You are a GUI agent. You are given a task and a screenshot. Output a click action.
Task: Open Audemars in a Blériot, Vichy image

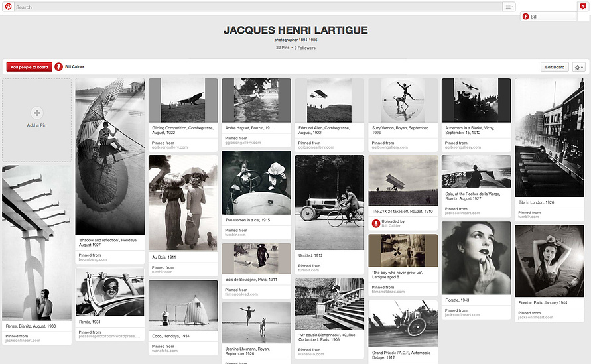(476, 100)
